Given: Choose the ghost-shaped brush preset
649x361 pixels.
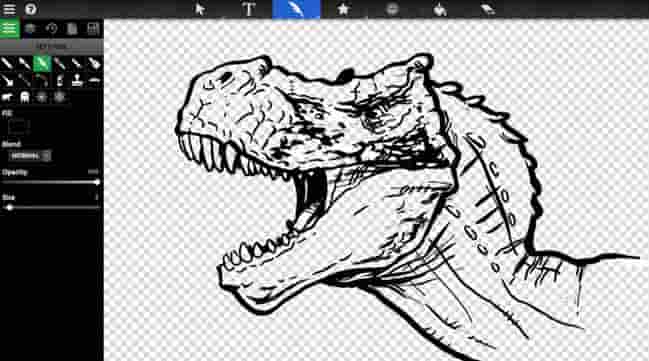Looking at the screenshot, I should point(25,97).
